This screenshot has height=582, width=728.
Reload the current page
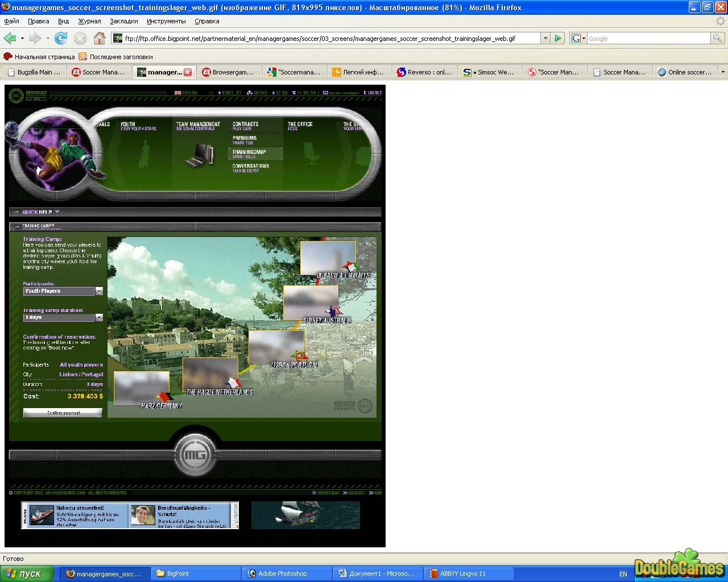click(61, 39)
